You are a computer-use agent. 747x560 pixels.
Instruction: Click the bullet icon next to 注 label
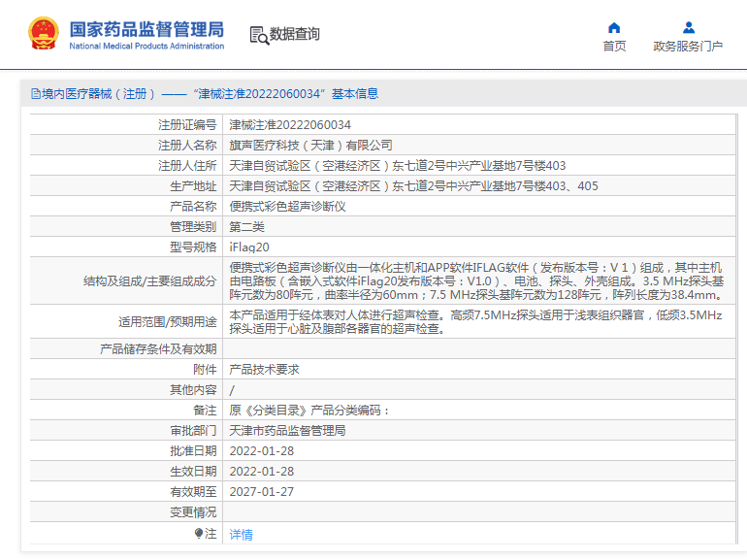(199, 534)
